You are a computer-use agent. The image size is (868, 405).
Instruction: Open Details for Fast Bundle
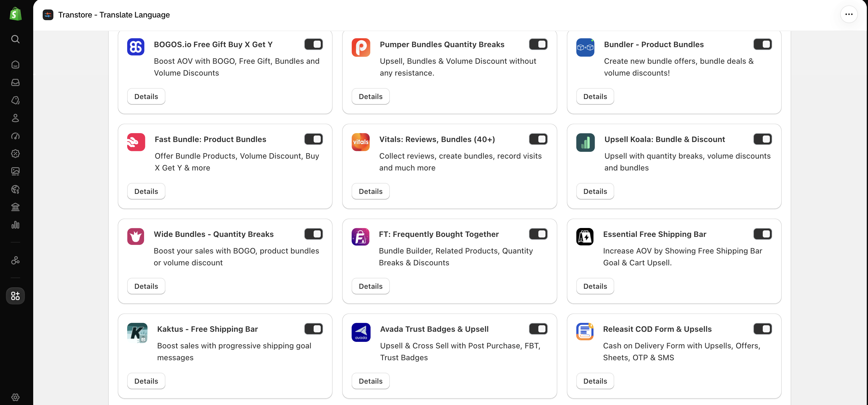pos(146,191)
